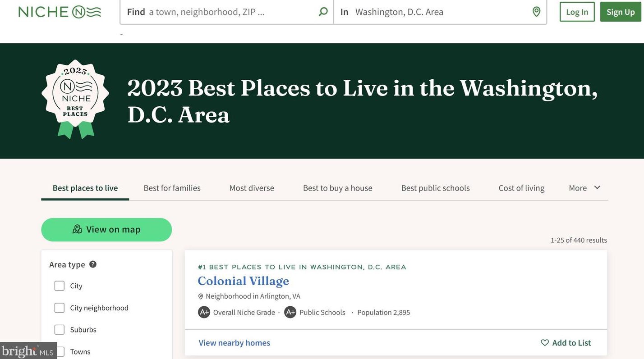Click the heart icon beside Add to List
The image size is (644, 359).
545,343
